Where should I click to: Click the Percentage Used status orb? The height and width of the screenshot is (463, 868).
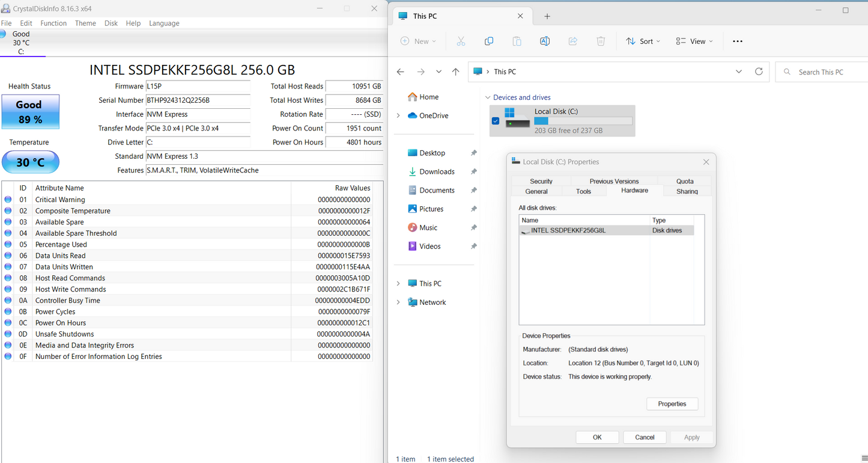8,244
